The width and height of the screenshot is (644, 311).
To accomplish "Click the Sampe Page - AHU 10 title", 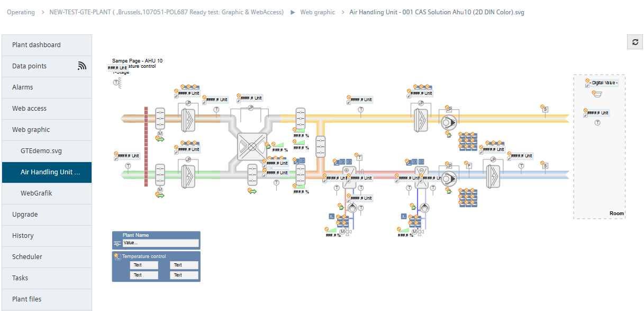I will click(x=137, y=61).
